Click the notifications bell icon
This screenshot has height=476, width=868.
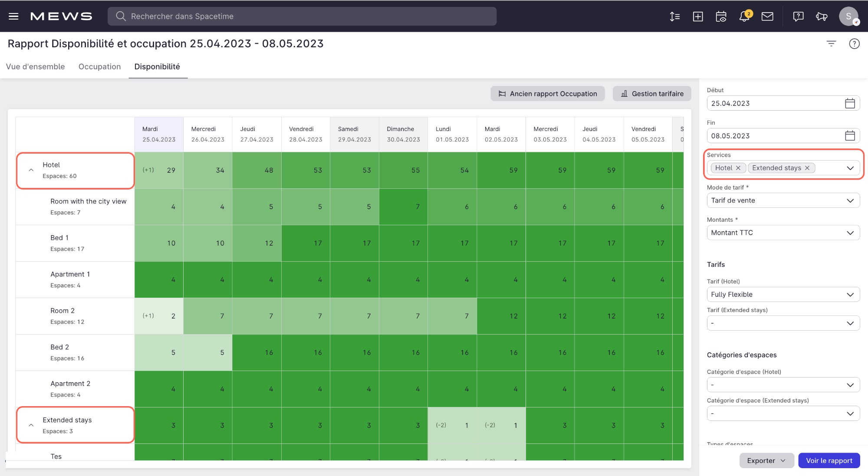[x=744, y=16]
